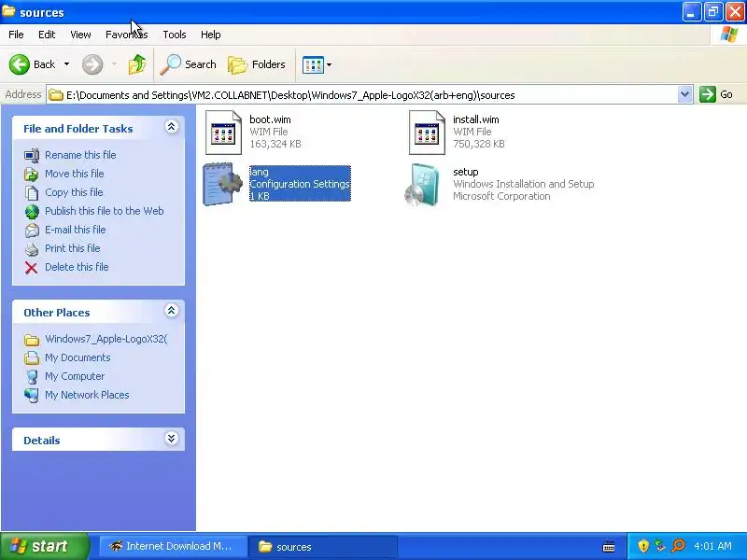Open the Help menu
Viewport: 747px width, 560px height.
[211, 35]
